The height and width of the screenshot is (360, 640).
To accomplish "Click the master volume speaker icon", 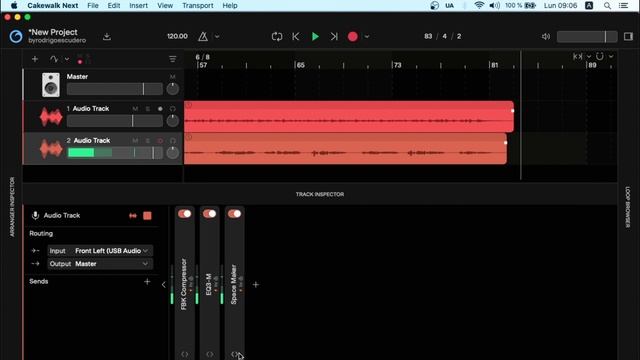I will coord(546,36).
